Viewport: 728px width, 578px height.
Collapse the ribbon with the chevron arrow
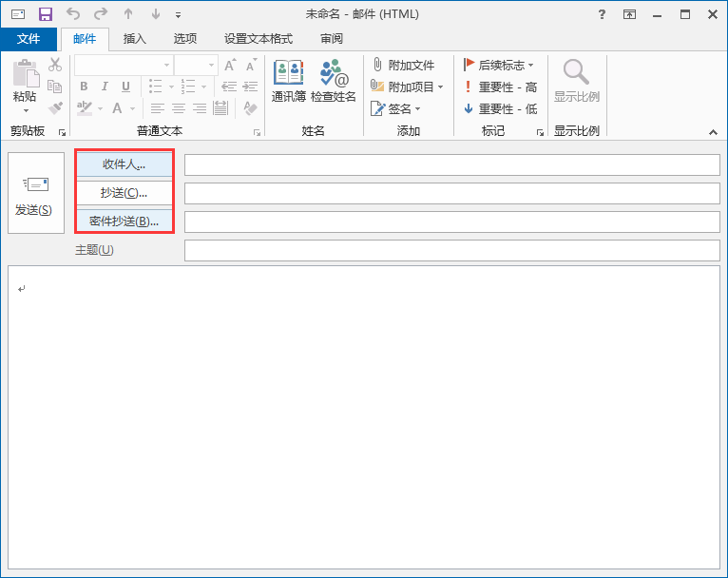(713, 130)
